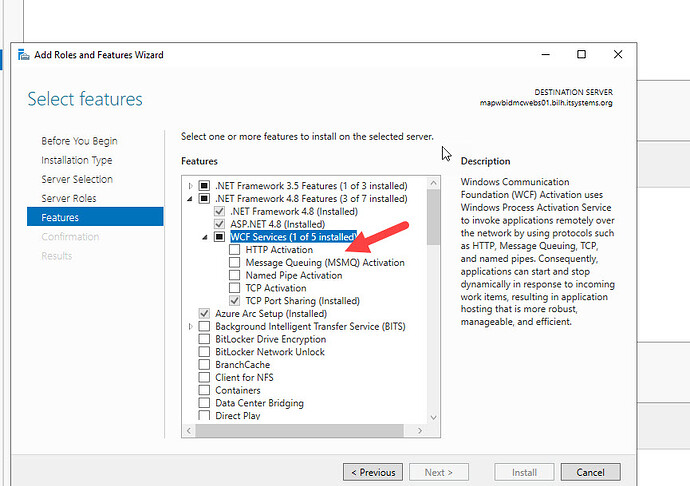Maximize the wizard window

click(581, 55)
